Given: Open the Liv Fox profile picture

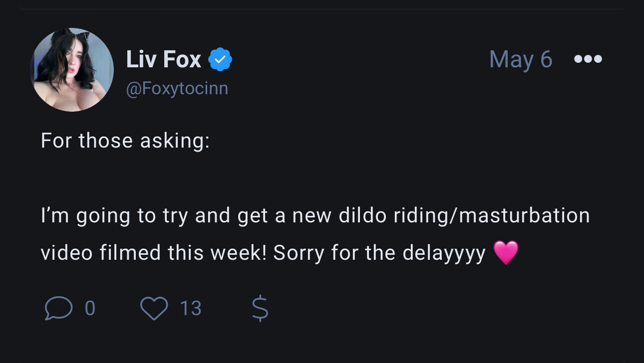Looking at the screenshot, I should click(72, 70).
